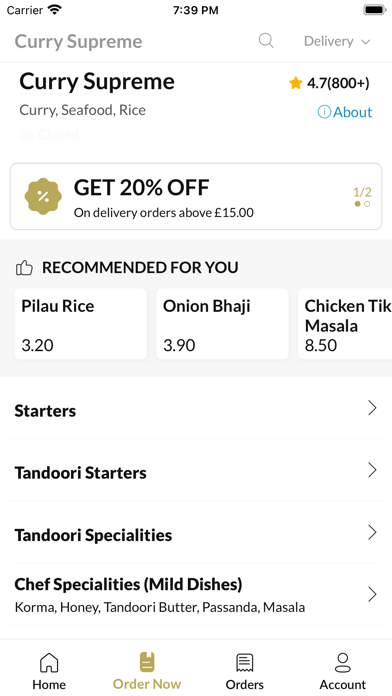Open the Pilau Rice card
The height and width of the screenshot is (696, 392).
pos(81,324)
